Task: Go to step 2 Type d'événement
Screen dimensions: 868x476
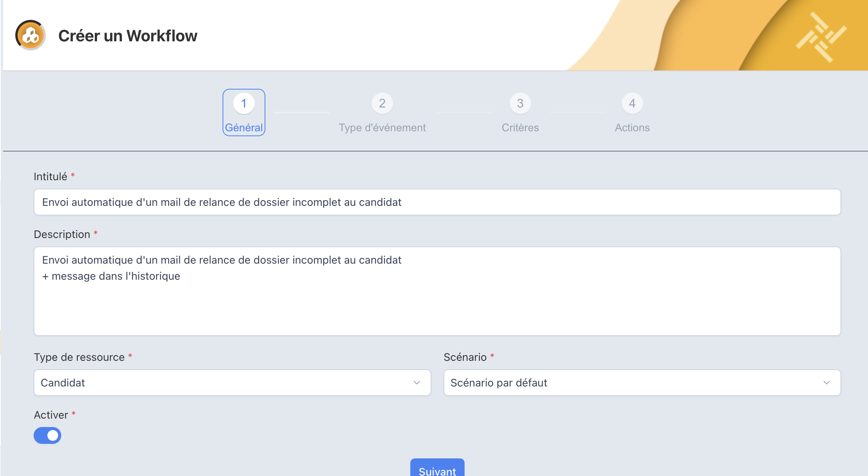Action: pyautogui.click(x=382, y=112)
